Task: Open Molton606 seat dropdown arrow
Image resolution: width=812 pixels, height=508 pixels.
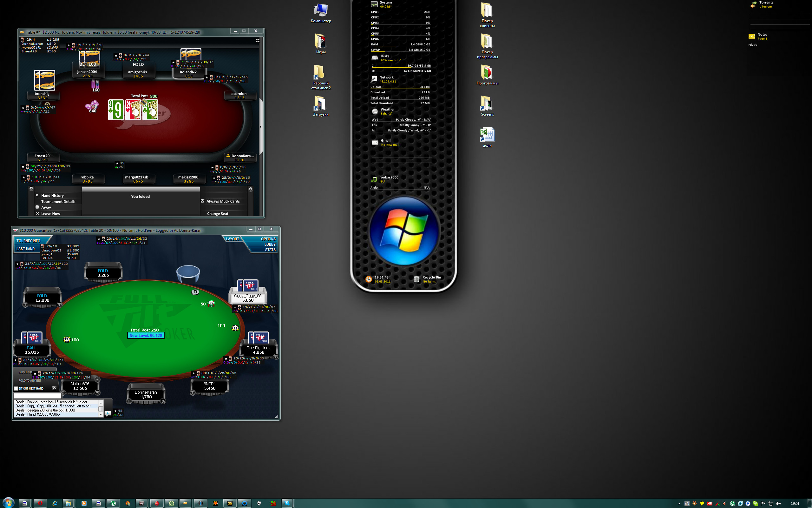Action: coord(97,380)
